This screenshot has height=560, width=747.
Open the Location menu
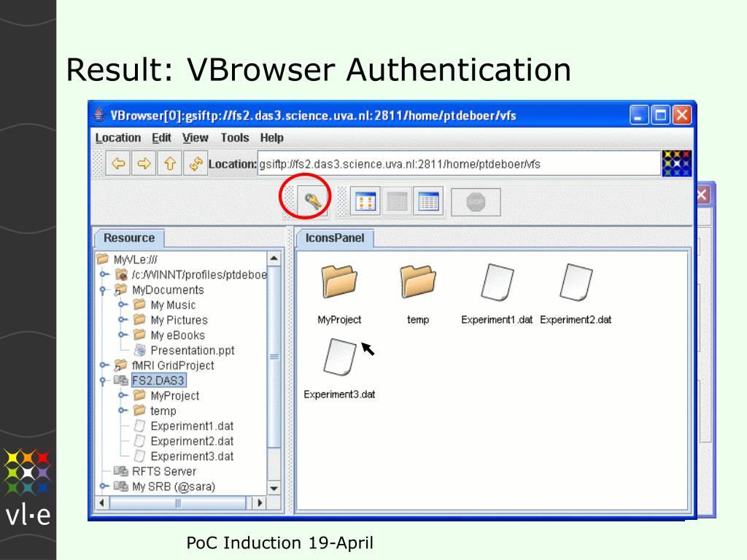pyautogui.click(x=117, y=138)
